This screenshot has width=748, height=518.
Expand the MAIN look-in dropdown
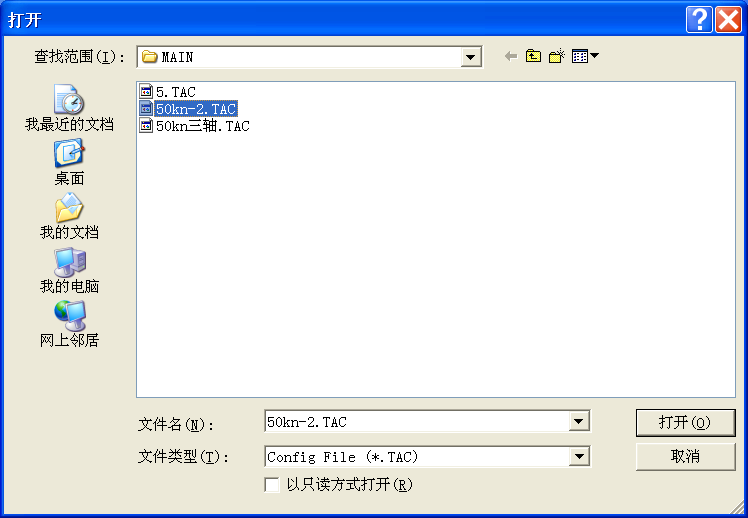(470, 57)
